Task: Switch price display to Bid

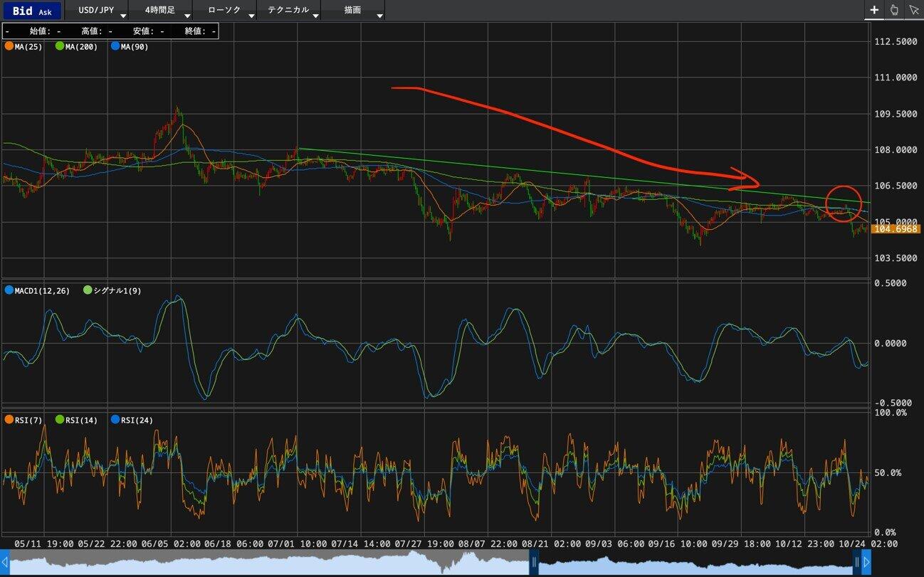Action: 22,11
